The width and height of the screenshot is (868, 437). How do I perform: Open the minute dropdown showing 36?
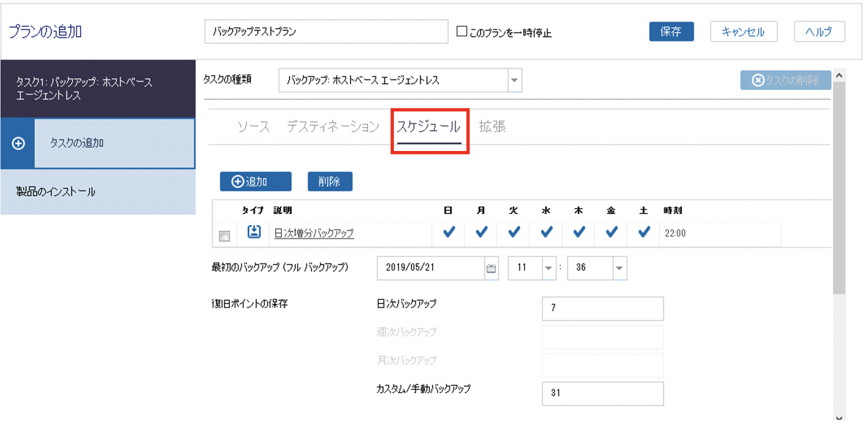619,268
